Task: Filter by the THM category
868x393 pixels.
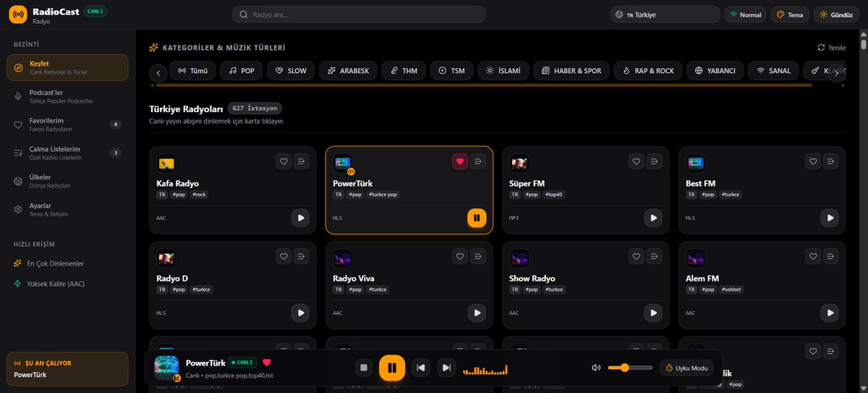Action: (x=404, y=71)
